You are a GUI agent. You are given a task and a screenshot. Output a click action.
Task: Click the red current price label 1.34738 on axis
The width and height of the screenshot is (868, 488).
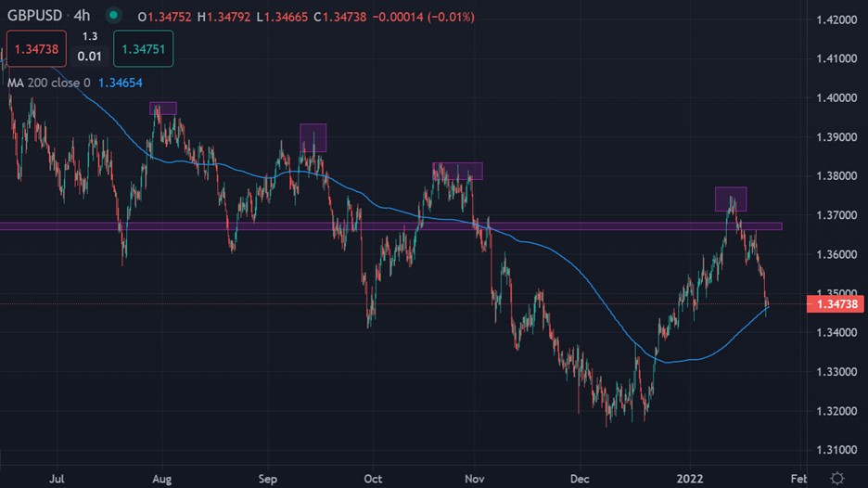click(837, 304)
